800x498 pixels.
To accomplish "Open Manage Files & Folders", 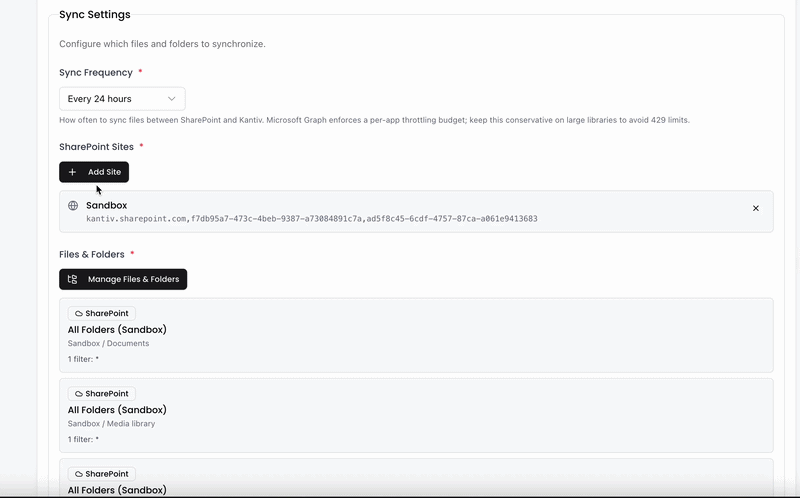I will pyautogui.click(x=123, y=279).
